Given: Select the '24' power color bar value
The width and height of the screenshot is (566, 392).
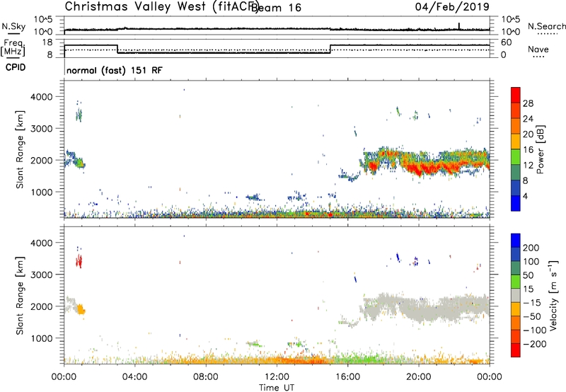Looking at the screenshot, I should click(528, 119).
